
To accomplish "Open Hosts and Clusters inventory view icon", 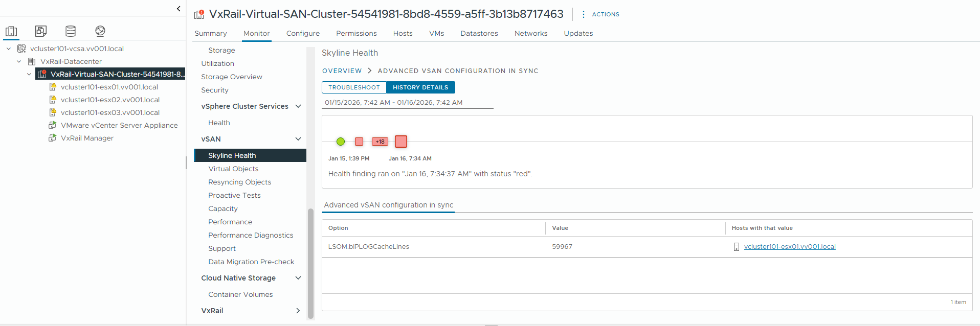I will click(11, 31).
